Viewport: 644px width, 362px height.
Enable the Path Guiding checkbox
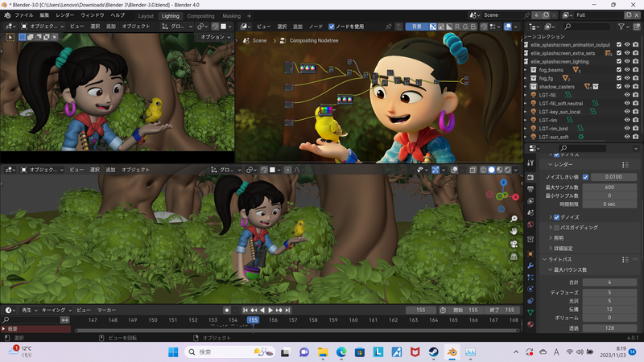pyautogui.click(x=556, y=228)
